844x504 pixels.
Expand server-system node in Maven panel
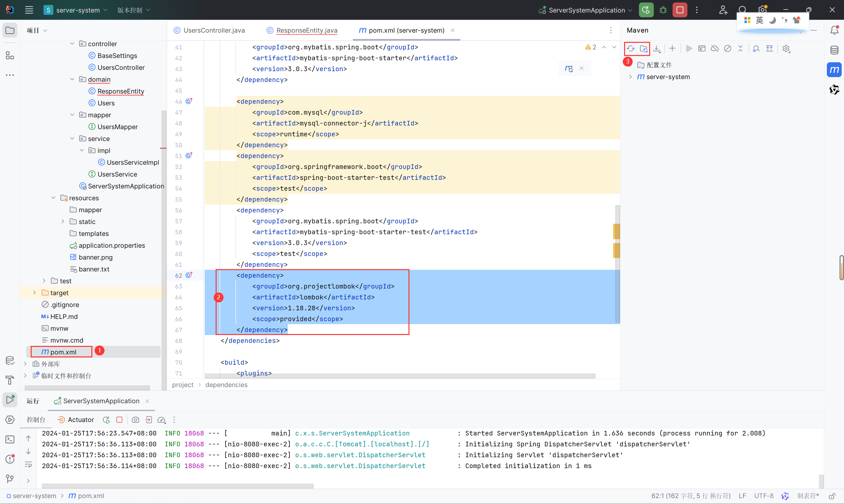pyautogui.click(x=631, y=77)
